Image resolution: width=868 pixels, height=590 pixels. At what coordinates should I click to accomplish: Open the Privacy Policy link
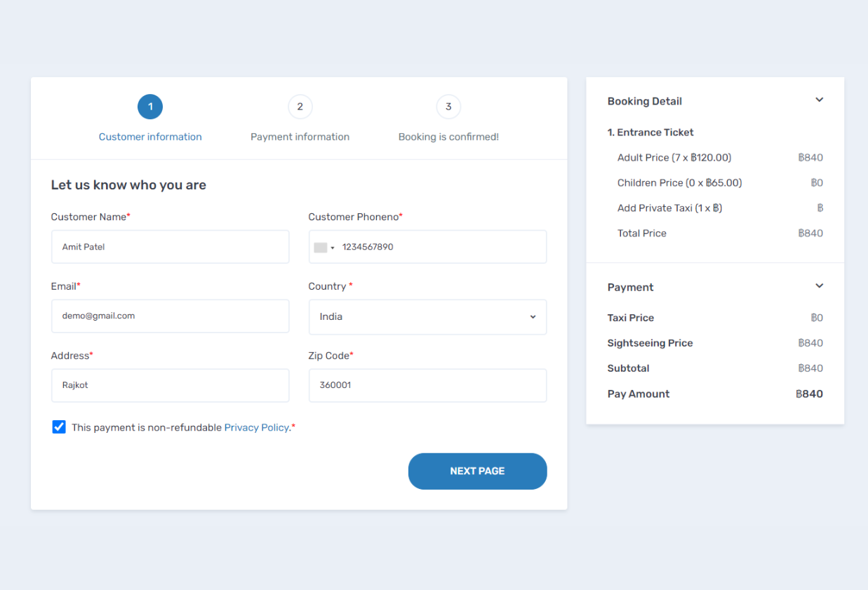point(257,427)
